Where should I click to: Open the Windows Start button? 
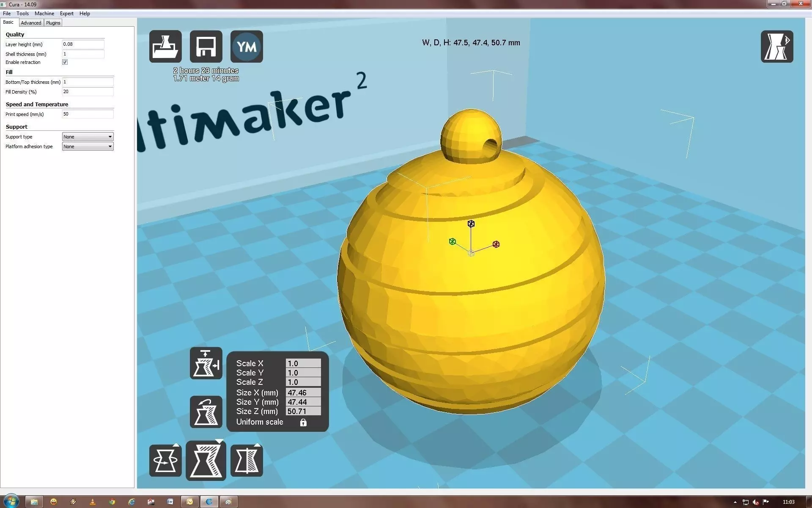point(11,501)
